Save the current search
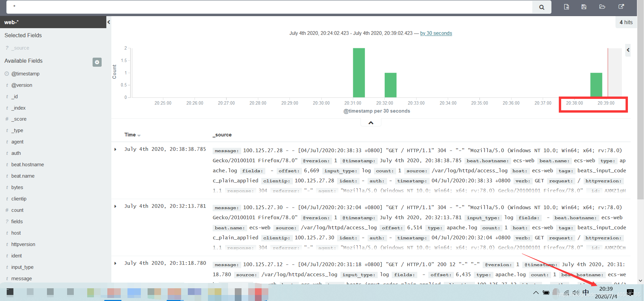This screenshot has height=301, width=644. 584,7
